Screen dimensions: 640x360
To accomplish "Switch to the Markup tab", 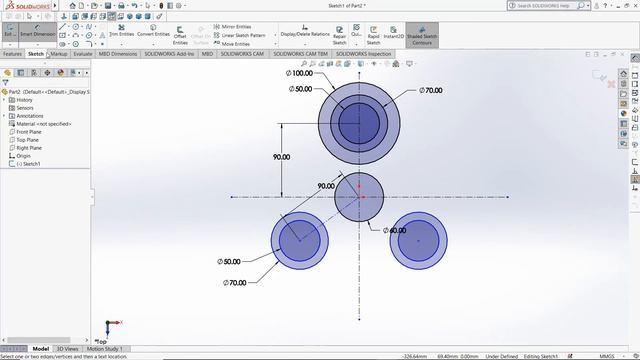I will (59, 54).
